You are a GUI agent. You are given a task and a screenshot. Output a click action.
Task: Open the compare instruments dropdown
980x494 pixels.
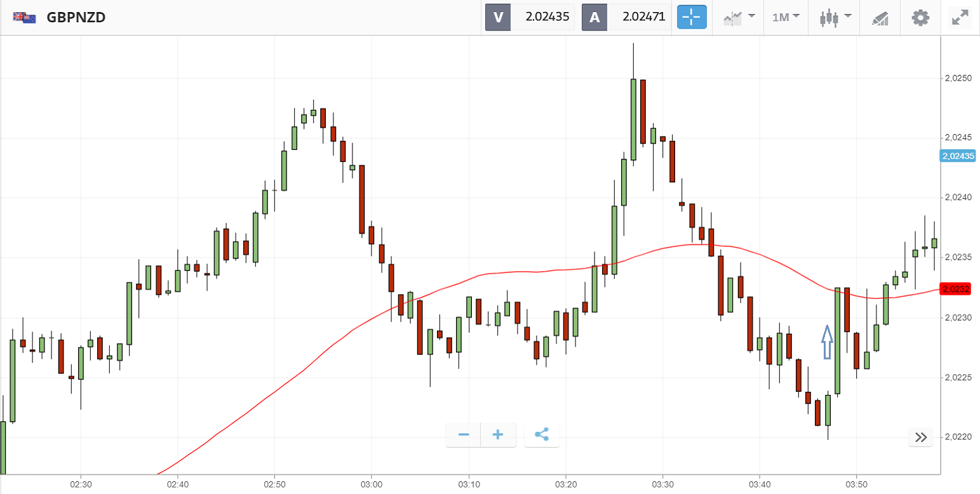click(739, 17)
